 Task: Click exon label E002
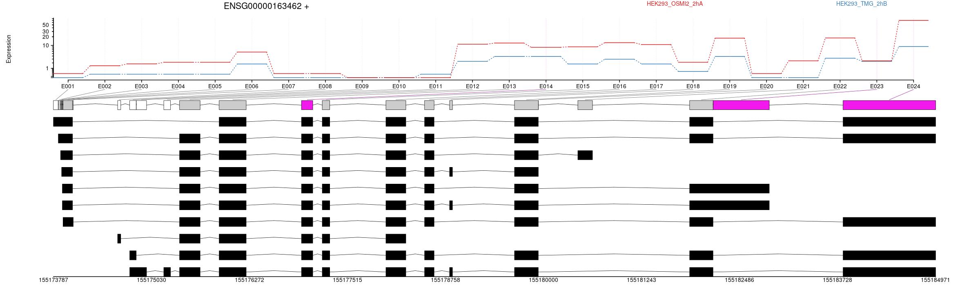coord(105,86)
